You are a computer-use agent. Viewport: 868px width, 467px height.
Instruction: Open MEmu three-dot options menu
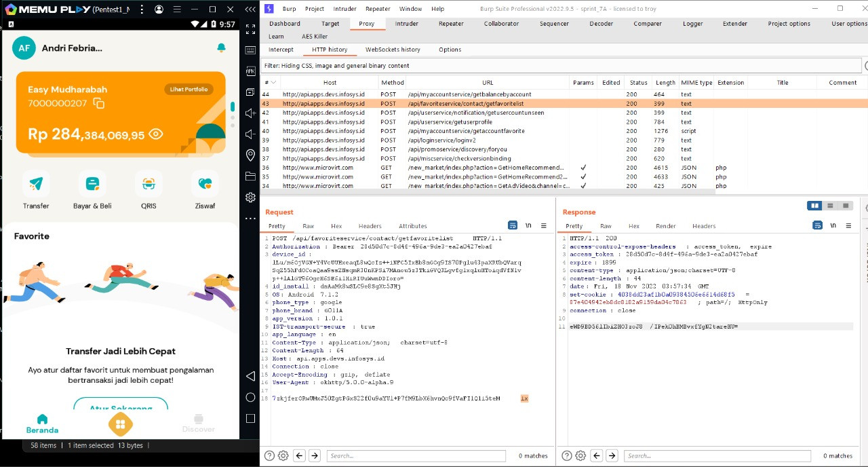[142, 10]
